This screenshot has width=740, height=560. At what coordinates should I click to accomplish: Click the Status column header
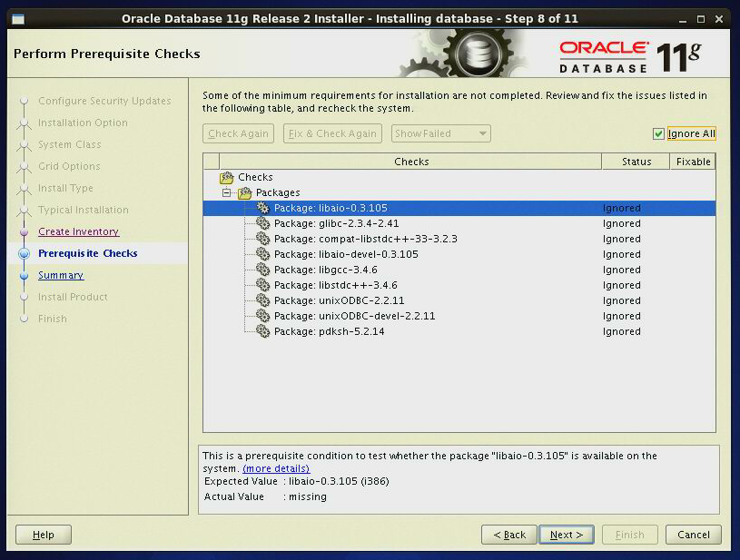636,162
